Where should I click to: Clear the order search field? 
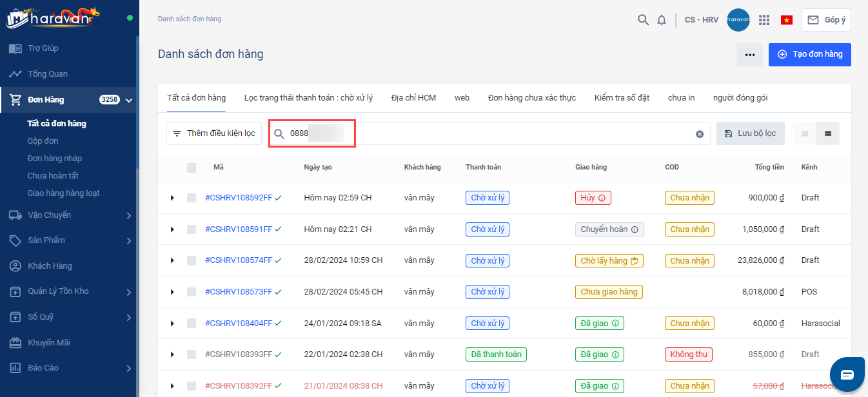[x=700, y=134]
